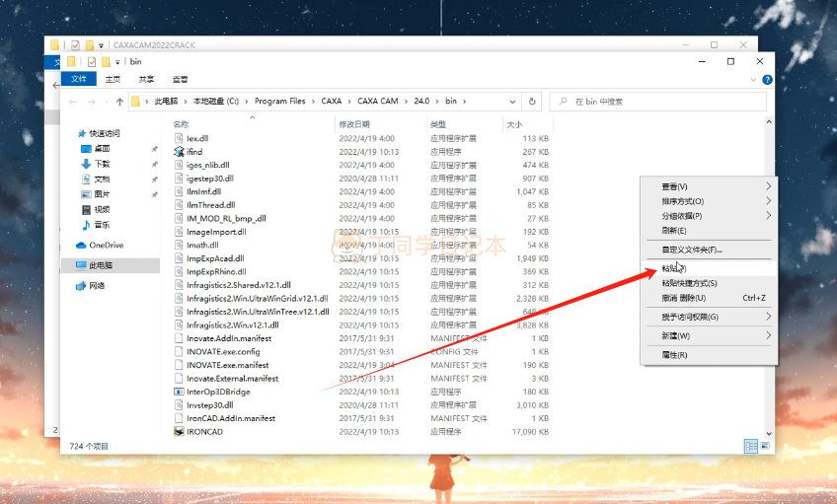Image resolution: width=837 pixels, height=504 pixels.
Task: Open the IRONCAD application file
Action: pyautogui.click(x=204, y=432)
